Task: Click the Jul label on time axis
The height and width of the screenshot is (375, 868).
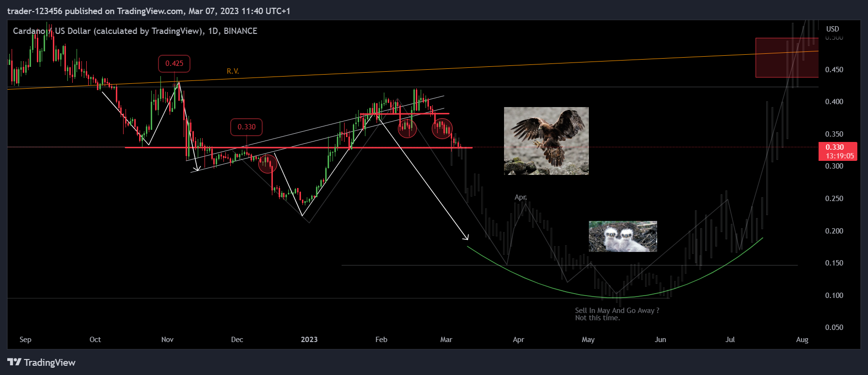Action: pyautogui.click(x=730, y=340)
